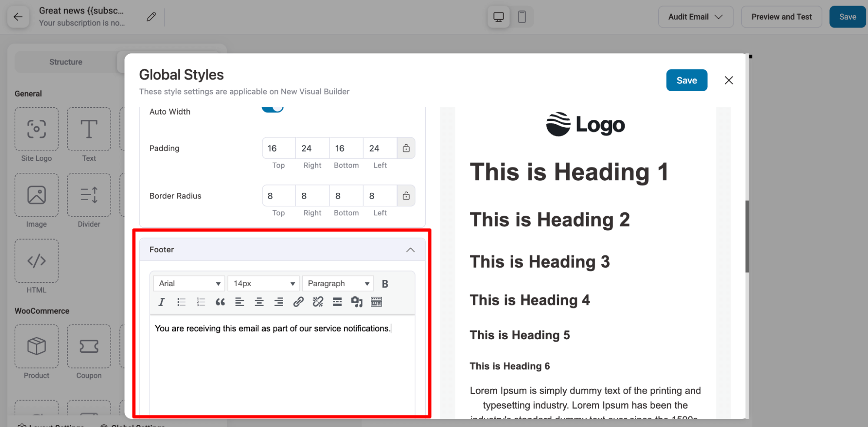Apply a blockquote in footer editor
This screenshot has height=427, width=868.
(x=220, y=301)
